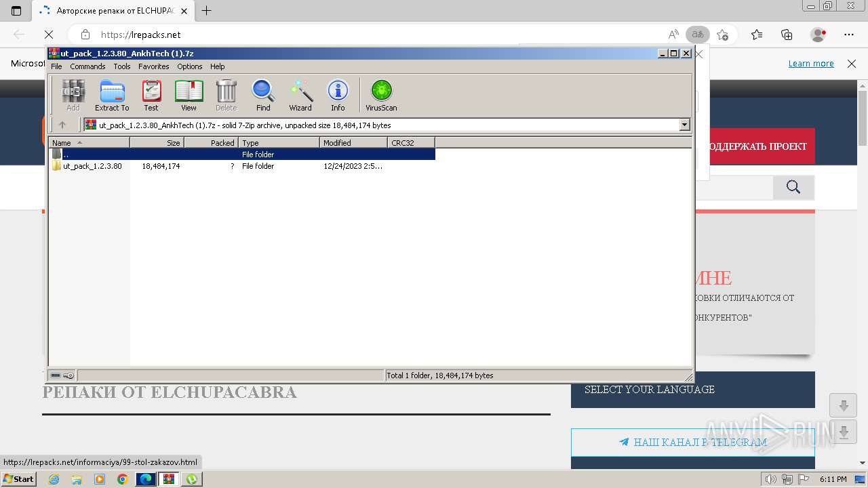Viewport: 868px width, 488px height.
Task: Open Internet Explorer from taskbar
Action: (54, 479)
